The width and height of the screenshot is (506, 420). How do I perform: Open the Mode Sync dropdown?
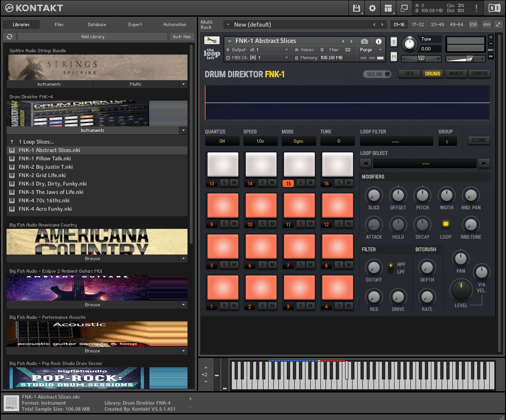(x=298, y=141)
